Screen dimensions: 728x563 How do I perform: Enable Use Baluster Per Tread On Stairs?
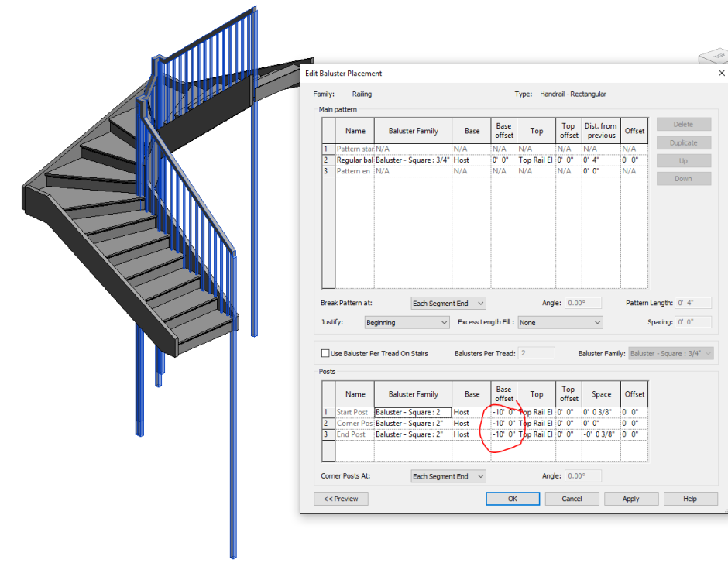coord(326,352)
